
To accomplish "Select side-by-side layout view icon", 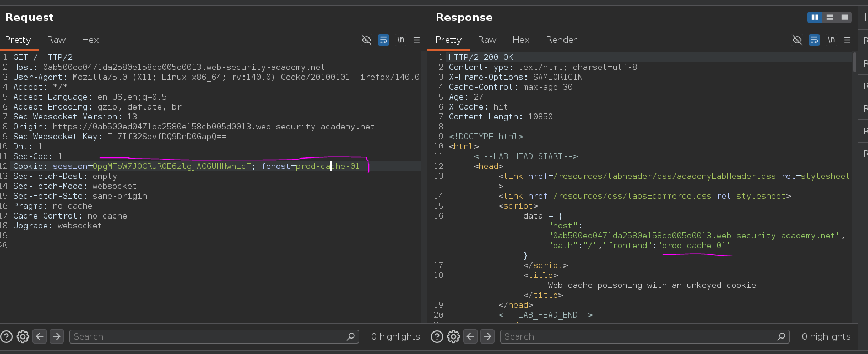I will (815, 17).
